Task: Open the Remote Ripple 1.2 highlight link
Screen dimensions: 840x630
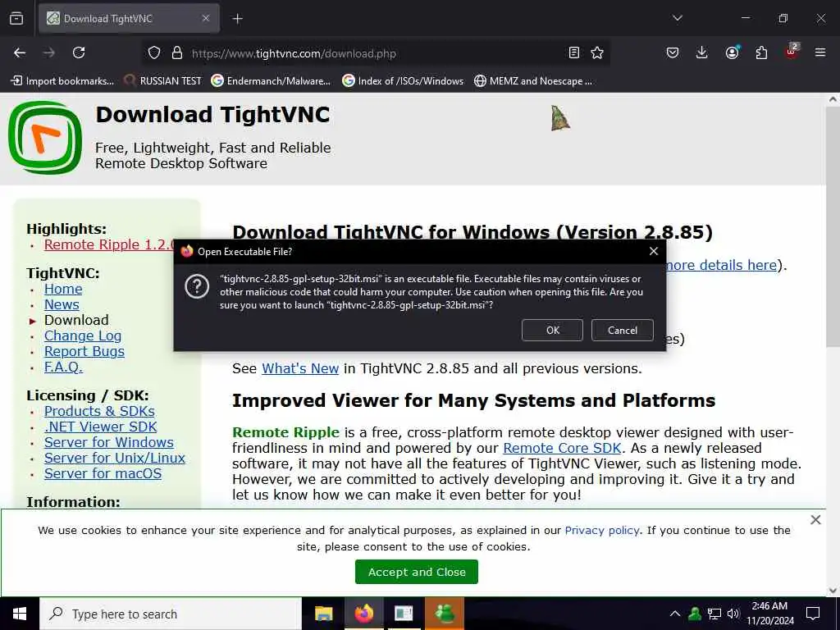Action: 109,244
